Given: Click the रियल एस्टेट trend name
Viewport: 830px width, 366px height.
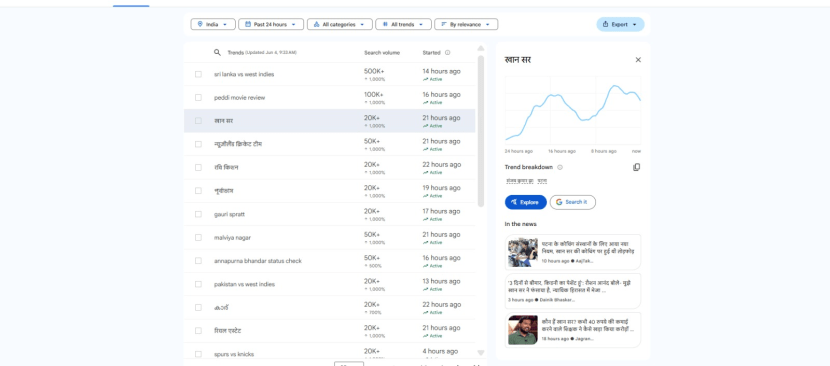Looking at the screenshot, I should [x=228, y=331].
